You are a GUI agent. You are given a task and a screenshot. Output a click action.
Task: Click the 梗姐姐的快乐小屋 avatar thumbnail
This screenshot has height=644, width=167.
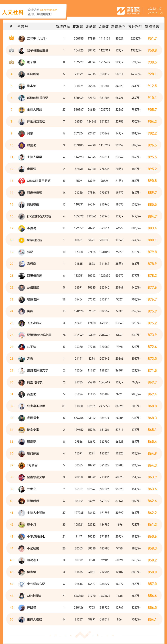point(21,335)
